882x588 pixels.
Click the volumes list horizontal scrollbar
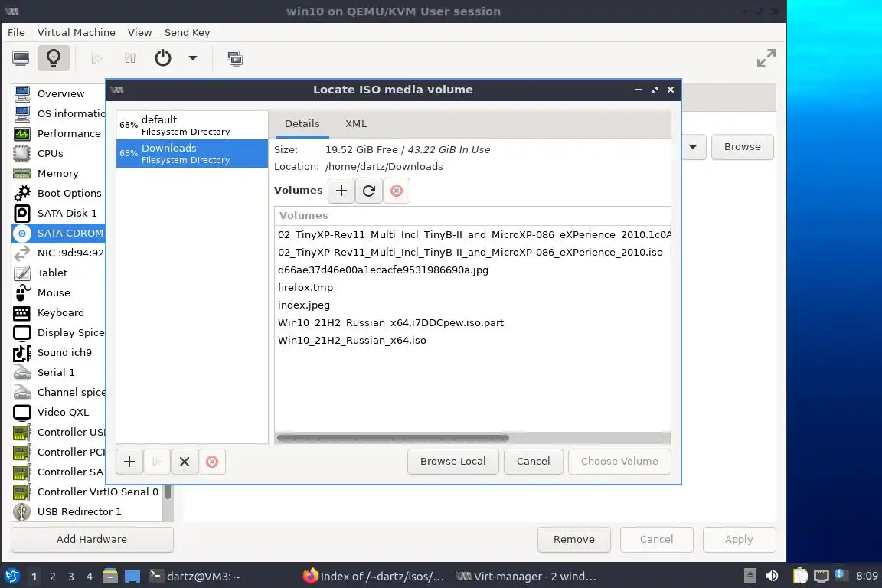tap(393, 438)
